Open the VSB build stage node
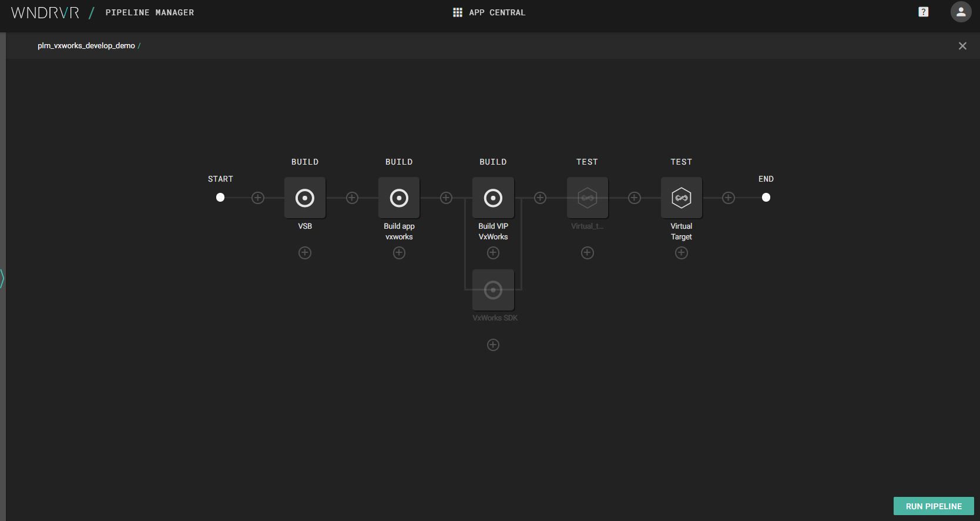The width and height of the screenshot is (980, 521). tap(305, 198)
